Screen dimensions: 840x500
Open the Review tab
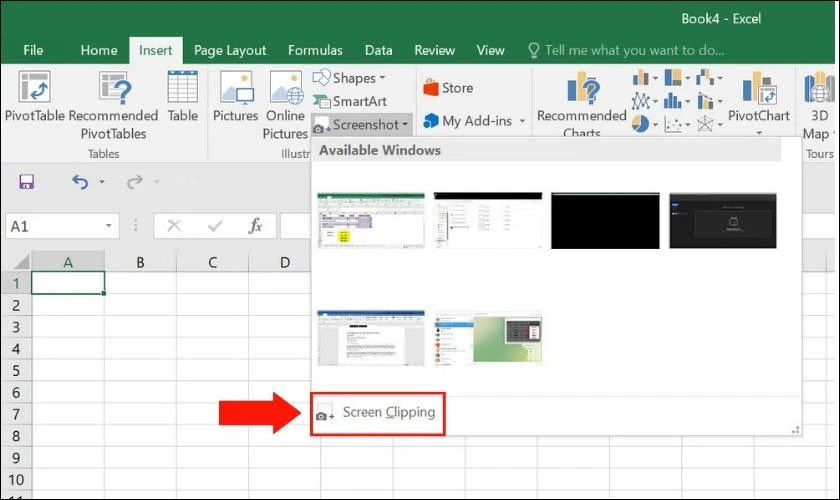coord(434,50)
